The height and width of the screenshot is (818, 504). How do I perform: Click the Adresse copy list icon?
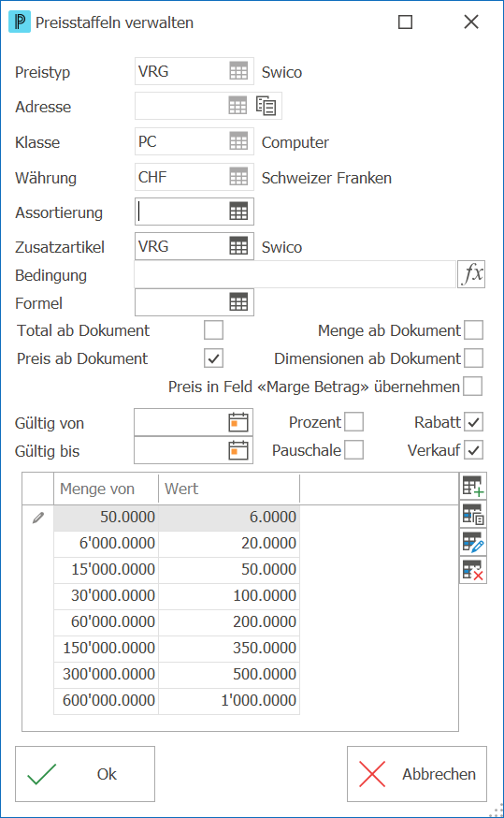(266, 106)
